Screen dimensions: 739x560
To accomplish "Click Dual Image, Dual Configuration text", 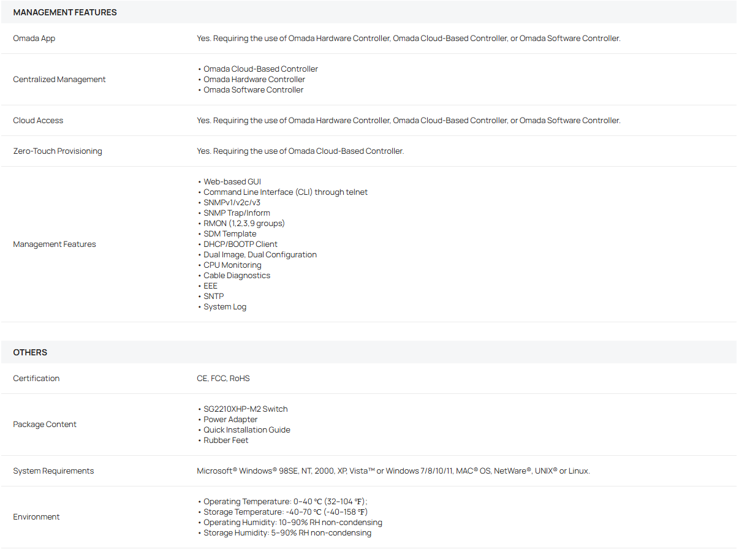I will [x=260, y=254].
